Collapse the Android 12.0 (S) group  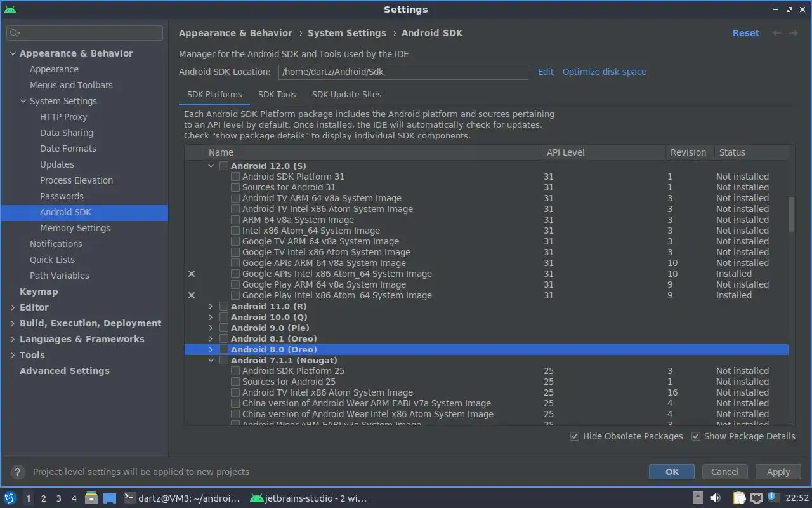point(211,166)
